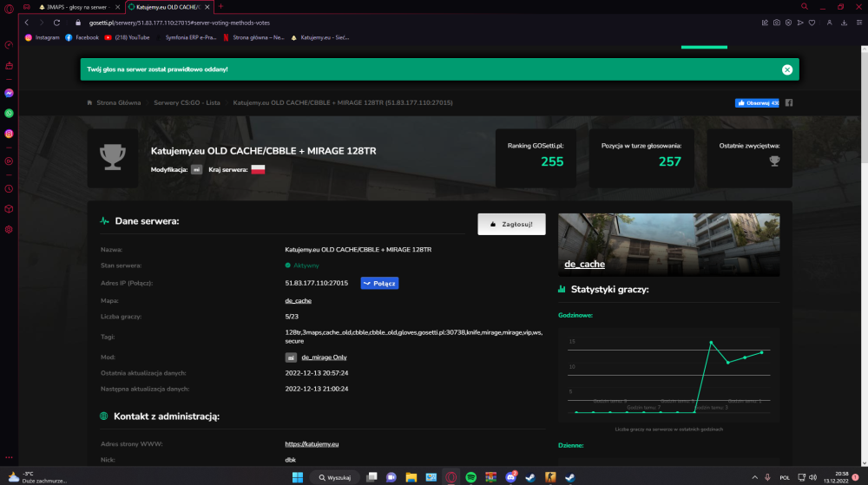Open the Player icon in sidebar

tap(9, 161)
